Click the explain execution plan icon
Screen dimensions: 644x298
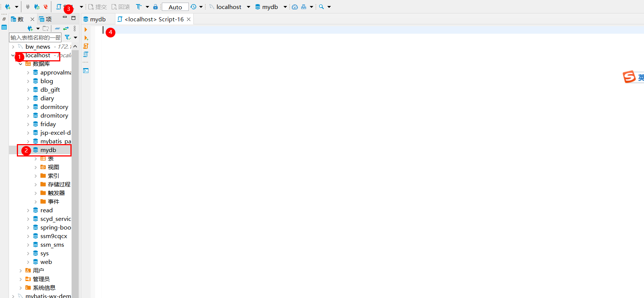[x=86, y=54]
